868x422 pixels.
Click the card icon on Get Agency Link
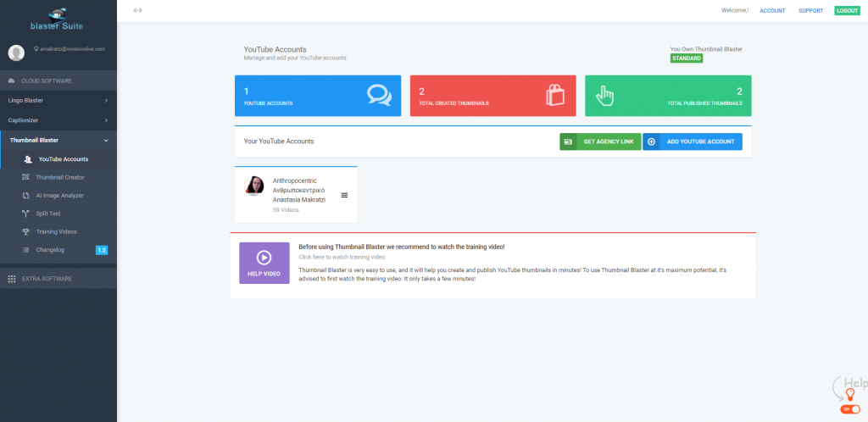568,142
